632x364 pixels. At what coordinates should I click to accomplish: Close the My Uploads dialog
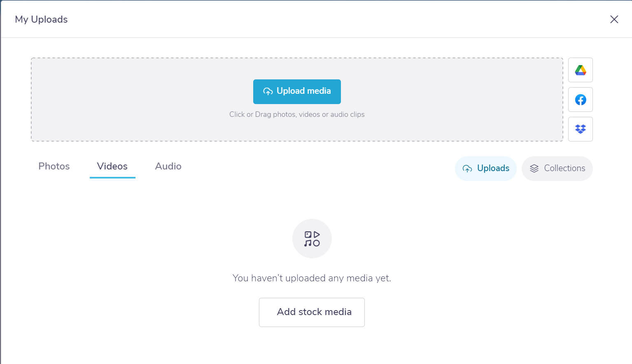[x=614, y=19]
